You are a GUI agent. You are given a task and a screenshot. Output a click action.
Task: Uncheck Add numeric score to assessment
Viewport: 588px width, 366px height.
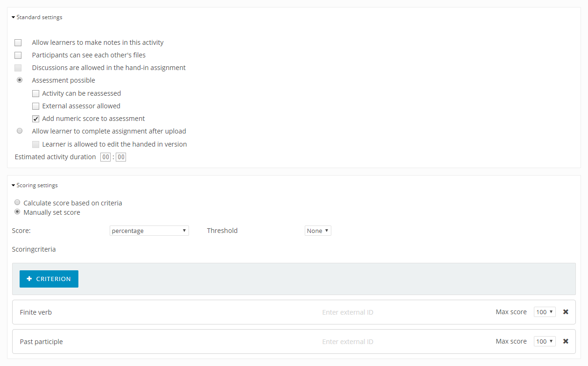pyautogui.click(x=35, y=119)
